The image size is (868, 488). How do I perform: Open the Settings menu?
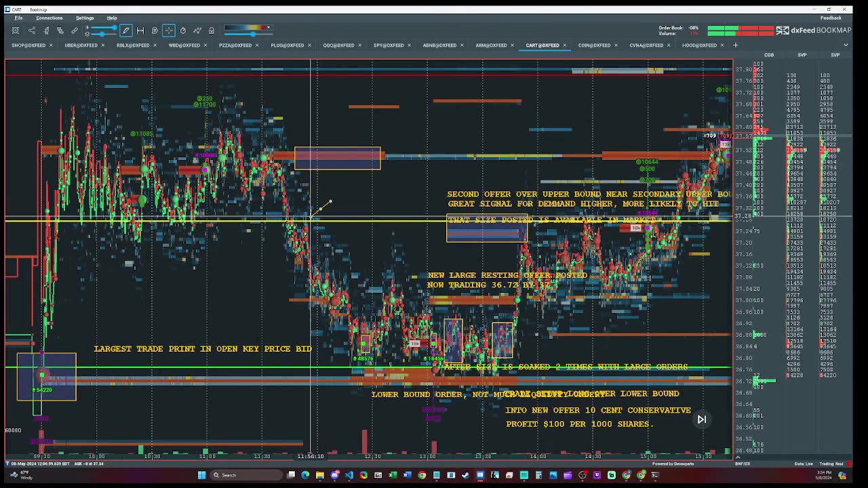tap(85, 18)
